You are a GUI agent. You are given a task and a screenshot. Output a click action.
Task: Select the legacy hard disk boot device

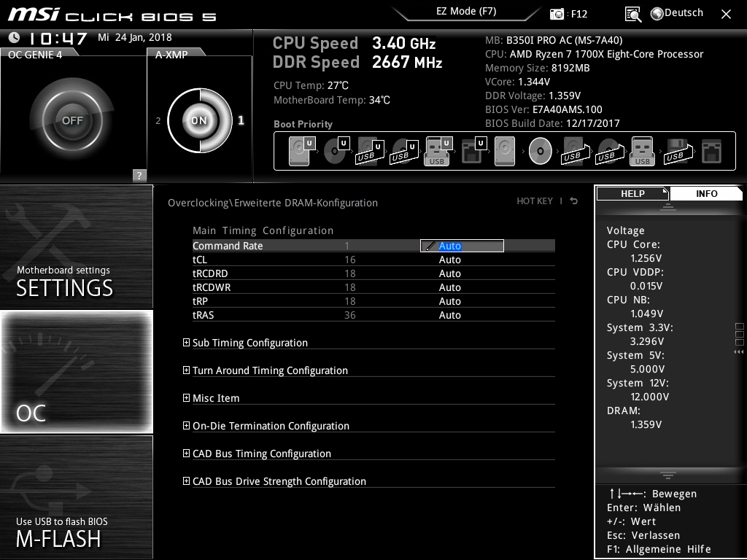tap(505, 151)
